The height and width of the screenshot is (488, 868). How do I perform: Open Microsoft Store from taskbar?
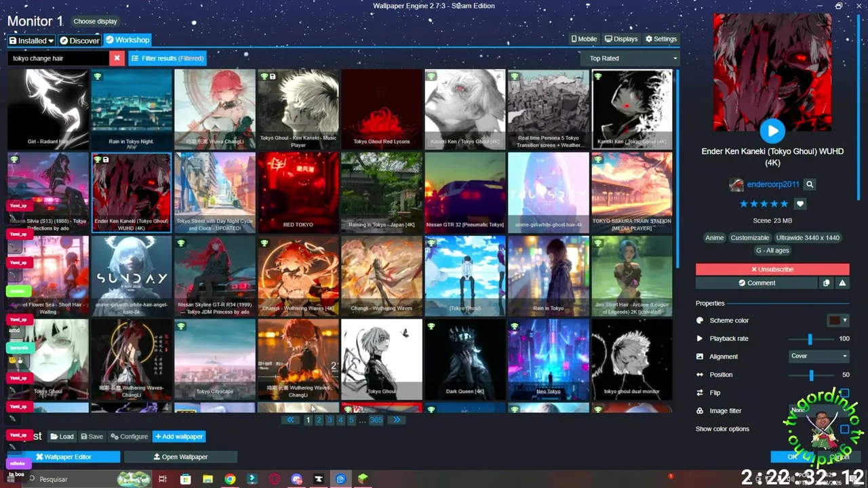pyautogui.click(x=185, y=479)
